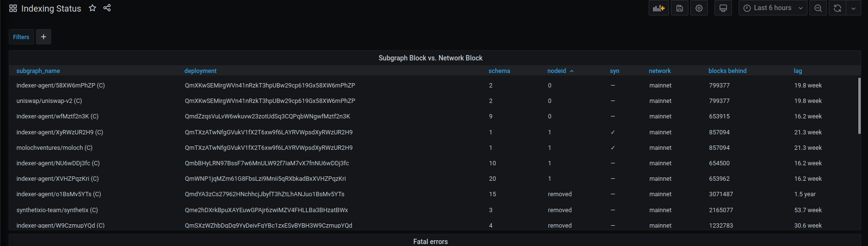Select indexer-agent/XyRWzUR2H9 (C) cell

60,132
